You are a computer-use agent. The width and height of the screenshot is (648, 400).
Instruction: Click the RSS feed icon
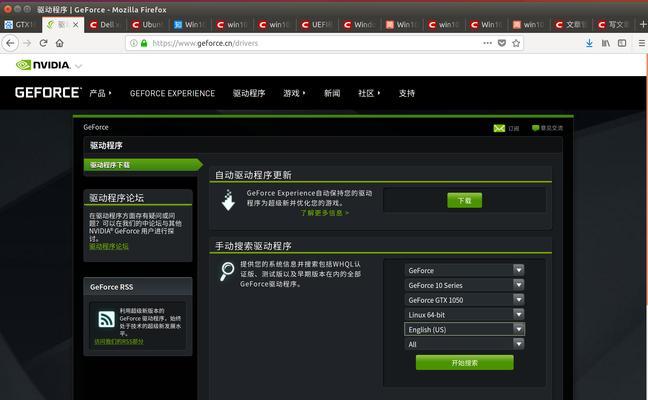[x=107, y=319]
